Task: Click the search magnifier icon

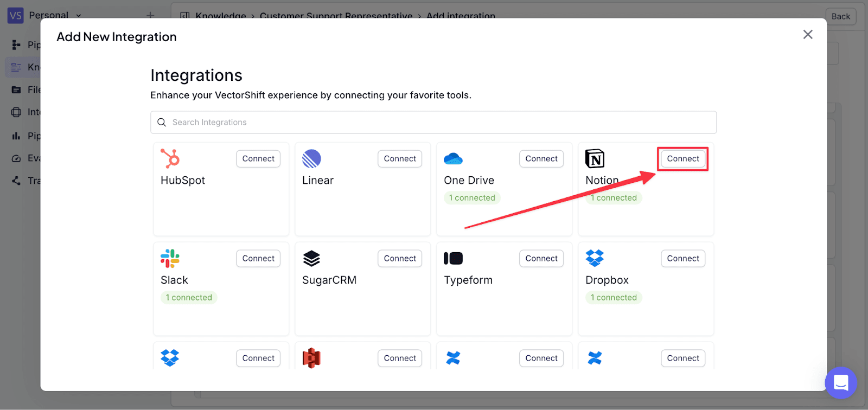Action: click(162, 123)
